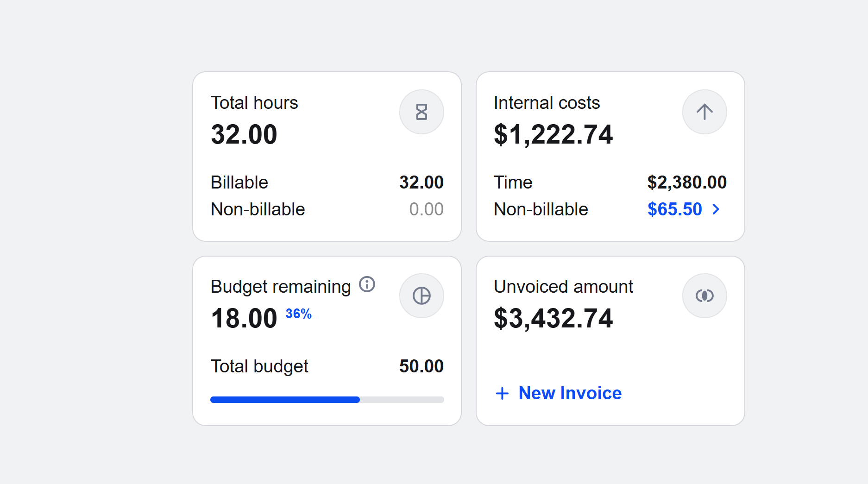Click the Billable hours 32.00 figure

click(421, 182)
